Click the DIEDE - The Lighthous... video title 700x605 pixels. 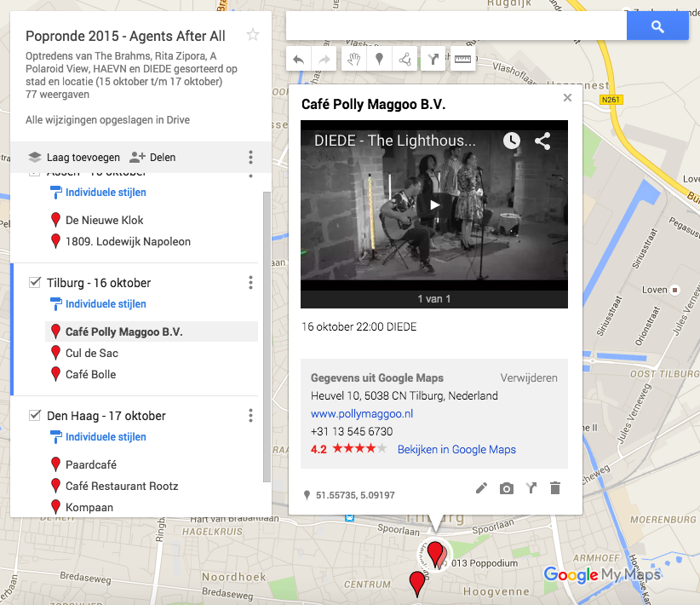click(394, 141)
